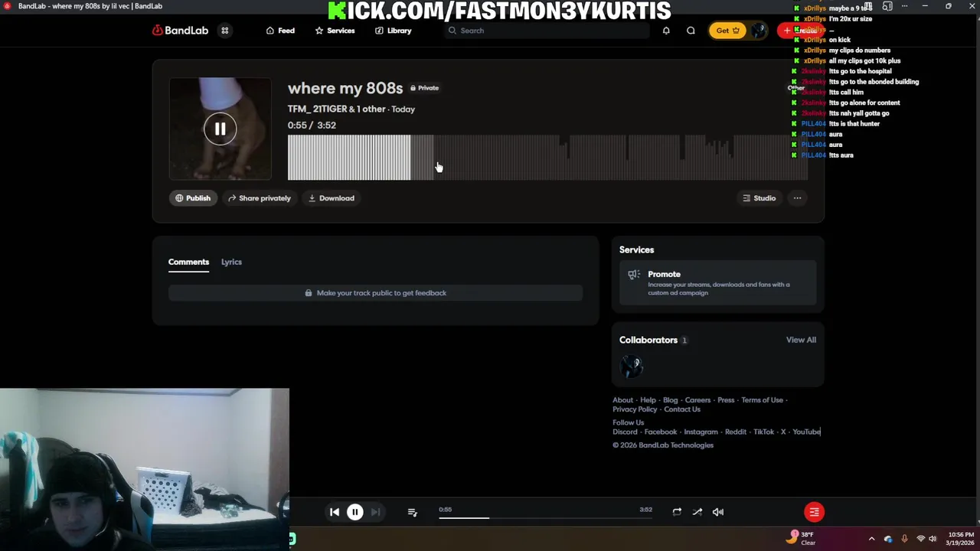Skip to previous track in player bar
980x551 pixels.
coord(335,512)
